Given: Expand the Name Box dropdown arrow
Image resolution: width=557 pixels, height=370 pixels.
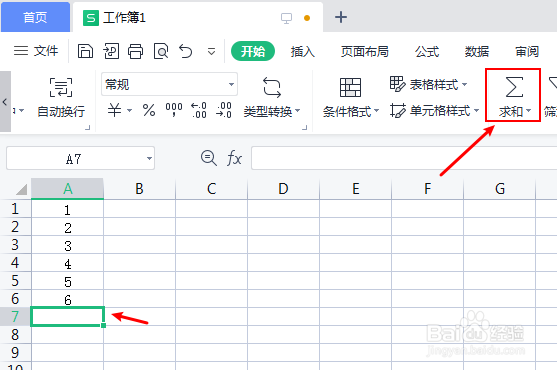Looking at the screenshot, I should point(150,158).
